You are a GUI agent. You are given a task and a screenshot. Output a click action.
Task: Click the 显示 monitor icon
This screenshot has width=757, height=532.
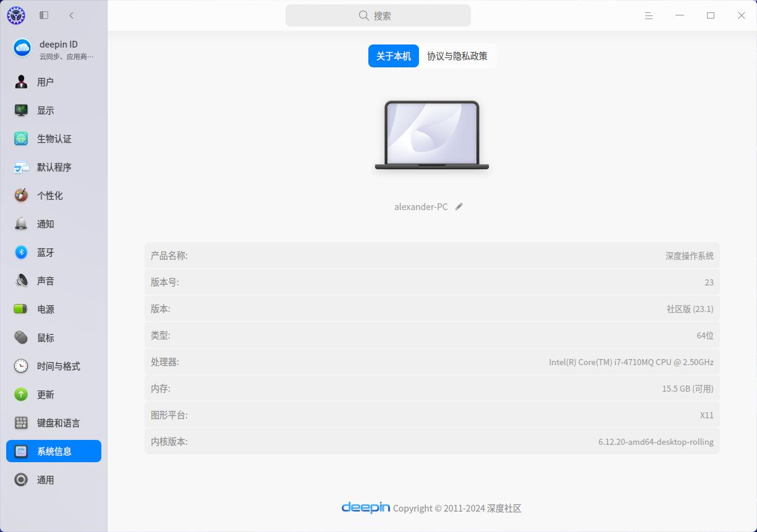click(21, 110)
